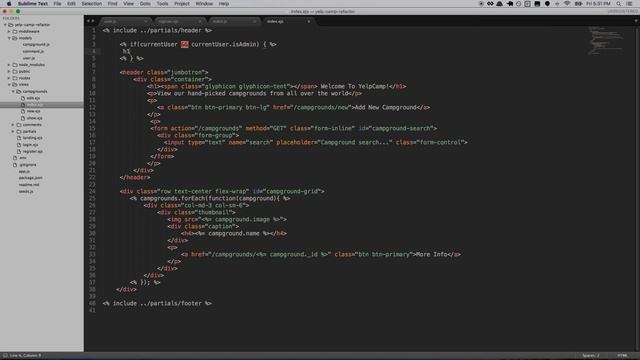Click the Wi-Fi status icon
Viewport: 640px width, 360px height.
pyautogui.click(x=567, y=4)
